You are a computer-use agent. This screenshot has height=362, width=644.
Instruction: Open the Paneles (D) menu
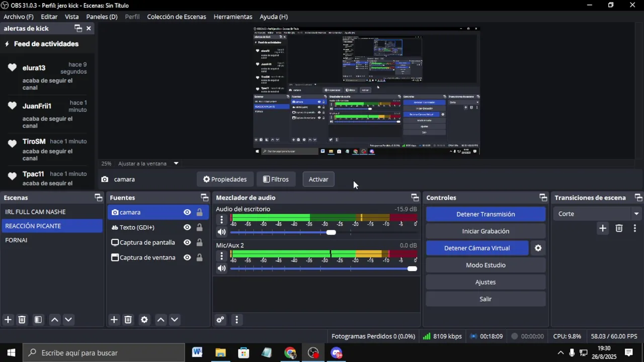[x=102, y=17]
